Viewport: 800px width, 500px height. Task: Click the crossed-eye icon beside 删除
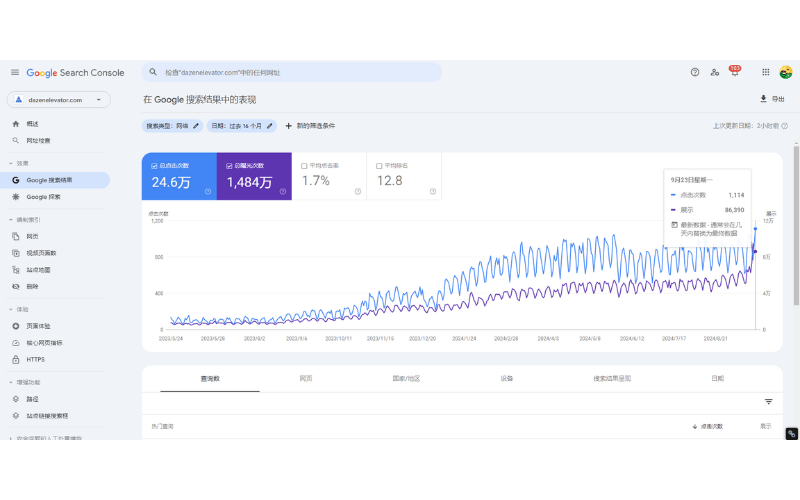(15, 286)
